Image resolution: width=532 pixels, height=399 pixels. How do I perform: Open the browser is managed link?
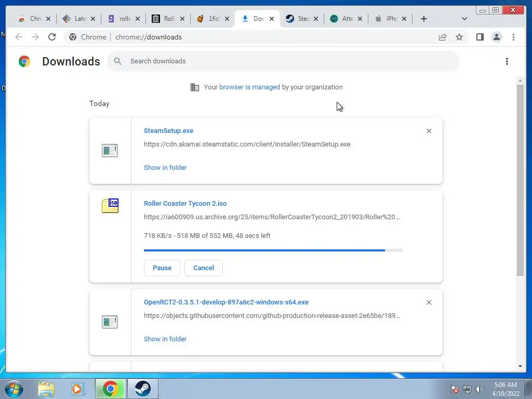tap(249, 87)
